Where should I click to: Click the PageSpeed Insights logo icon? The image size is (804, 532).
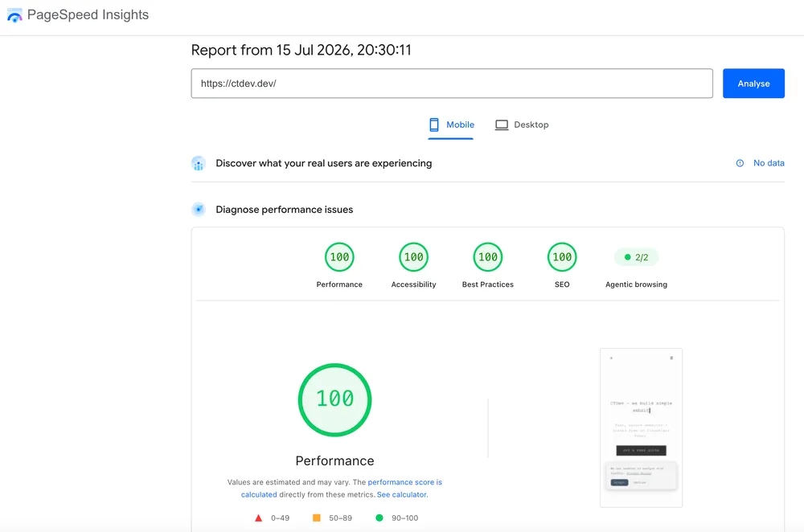point(14,15)
